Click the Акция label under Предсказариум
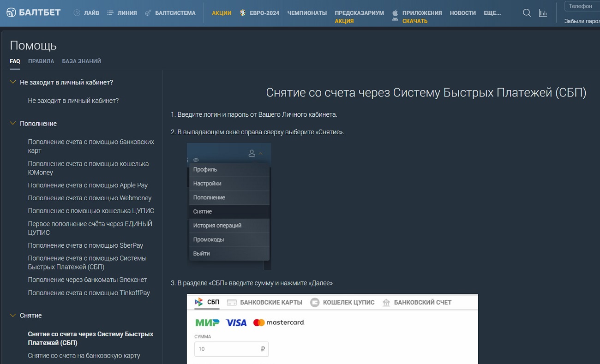Screen dimensions: 600x364 [344, 21]
